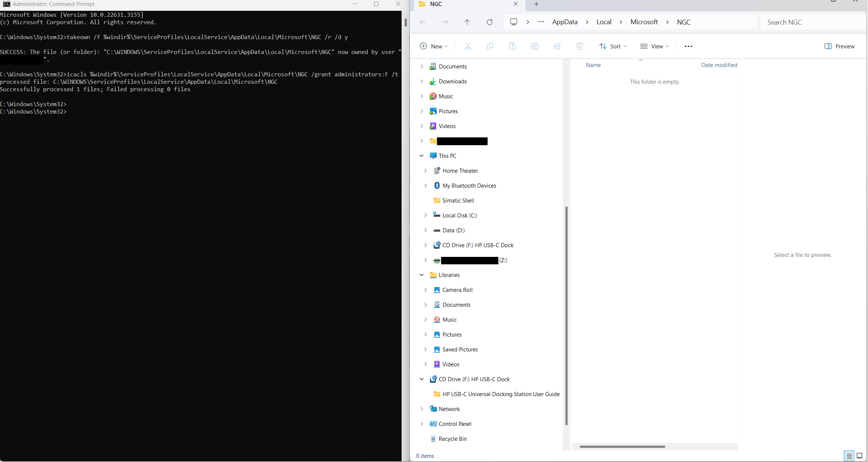Click the Copy icon in toolbar
The height and width of the screenshot is (462, 868).
[490, 46]
